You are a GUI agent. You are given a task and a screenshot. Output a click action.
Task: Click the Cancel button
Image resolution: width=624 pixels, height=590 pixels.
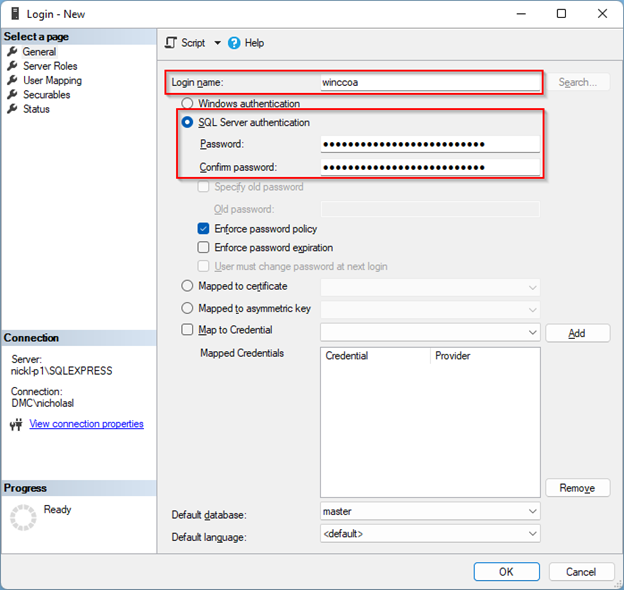[x=580, y=572]
